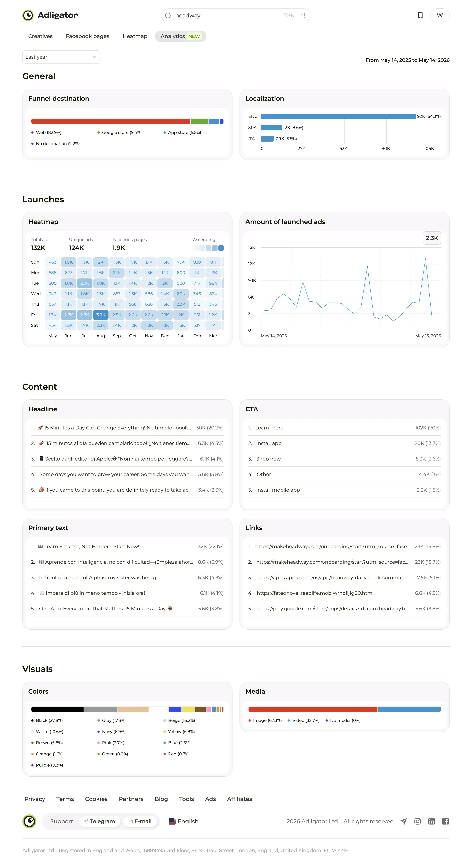Open the Blog footer link
The height and width of the screenshot is (868, 472).
tap(161, 799)
